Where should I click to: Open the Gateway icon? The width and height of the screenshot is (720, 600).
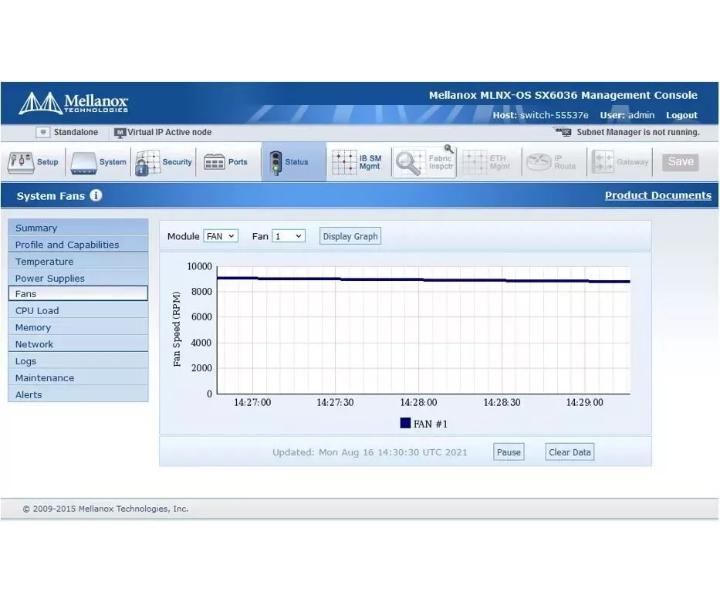pyautogui.click(x=603, y=162)
